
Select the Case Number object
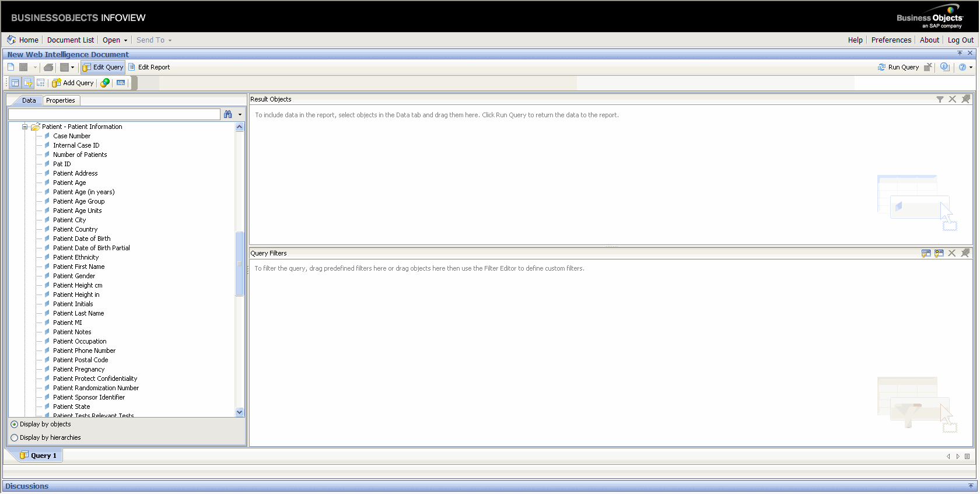click(x=72, y=136)
